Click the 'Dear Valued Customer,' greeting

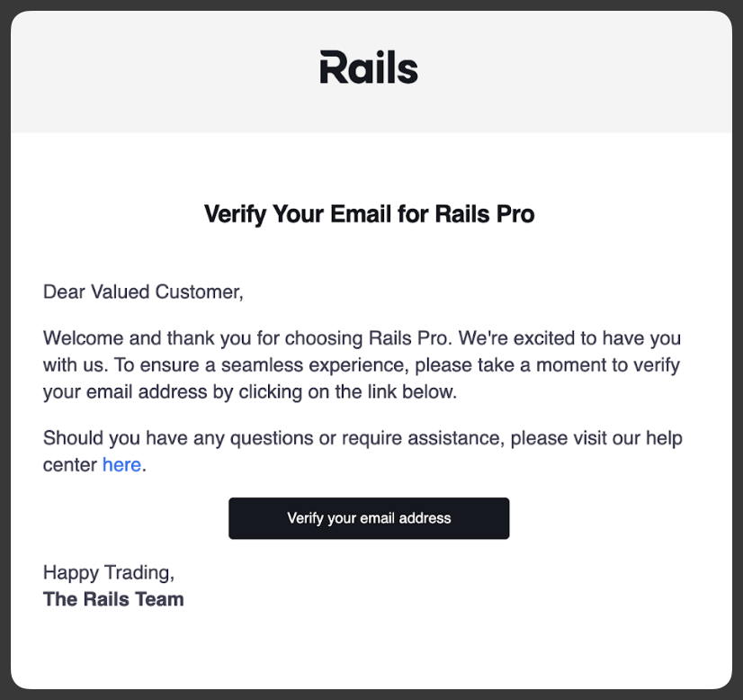click(143, 292)
